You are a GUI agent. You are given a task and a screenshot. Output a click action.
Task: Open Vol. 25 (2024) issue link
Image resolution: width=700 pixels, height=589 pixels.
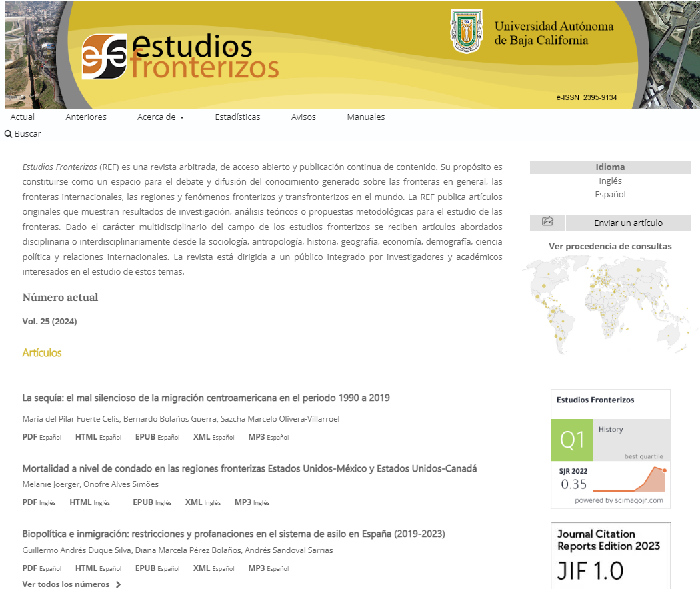(x=49, y=322)
